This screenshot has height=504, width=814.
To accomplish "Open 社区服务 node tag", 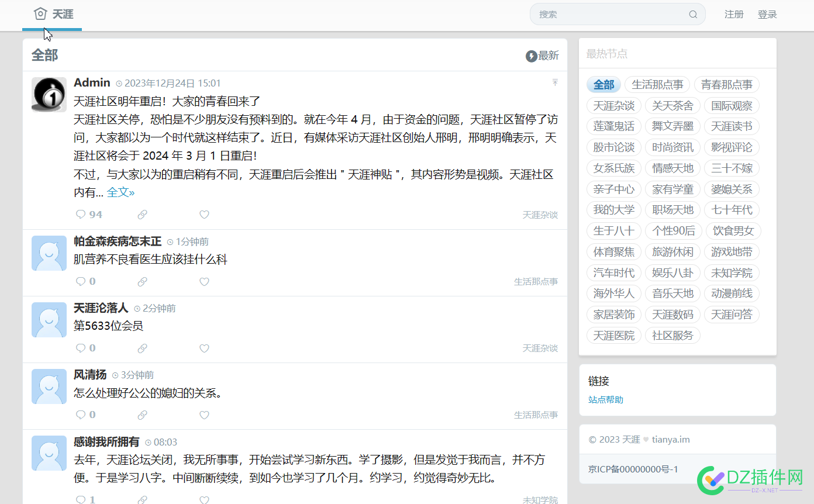I will coord(672,336).
